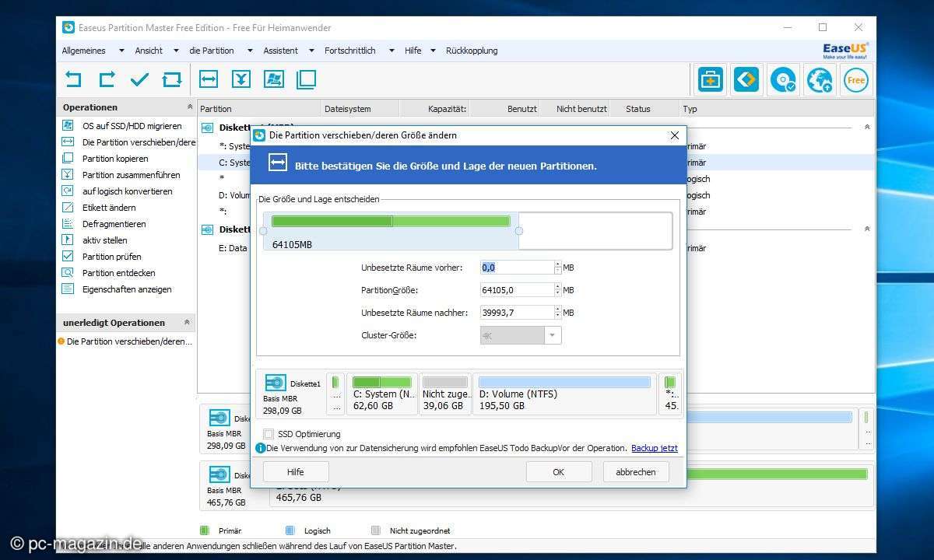This screenshot has width=934, height=560.
Task: Click the right resize handle of partition bar
Action: (519, 231)
